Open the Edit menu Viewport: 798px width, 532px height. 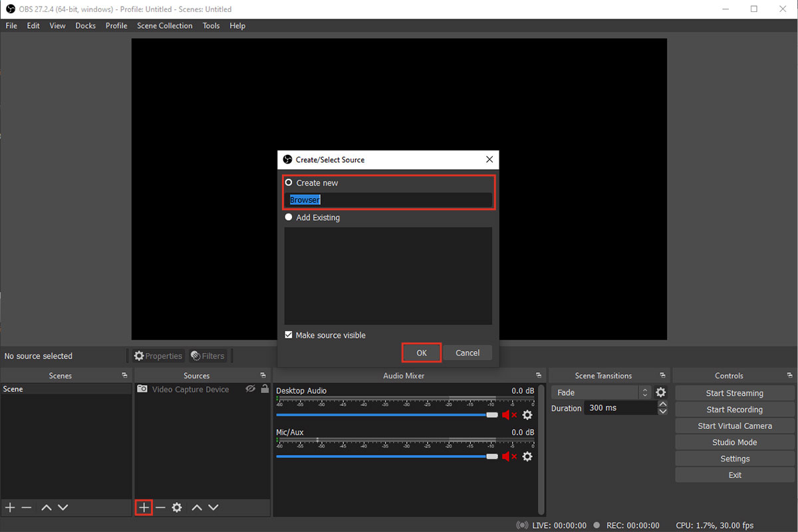(x=33, y=26)
